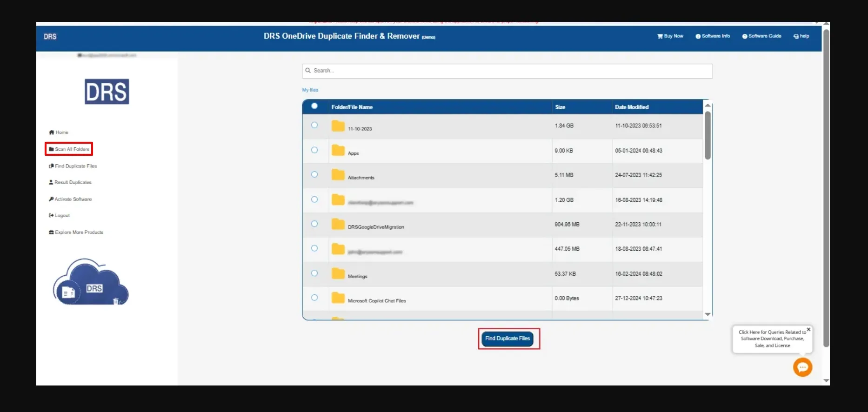Click the DRSGoogleDriveMigration folder icon
This screenshot has height=412, width=868.
[338, 225]
